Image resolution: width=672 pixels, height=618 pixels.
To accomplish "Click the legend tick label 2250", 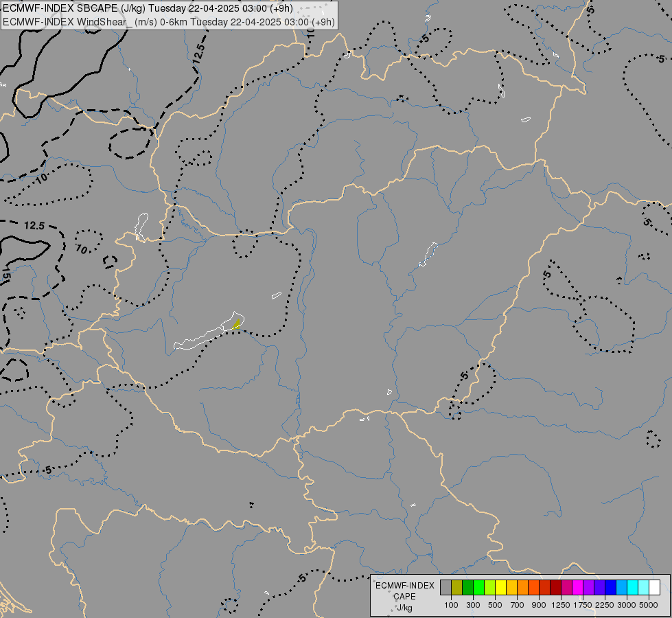I will click(x=605, y=605).
